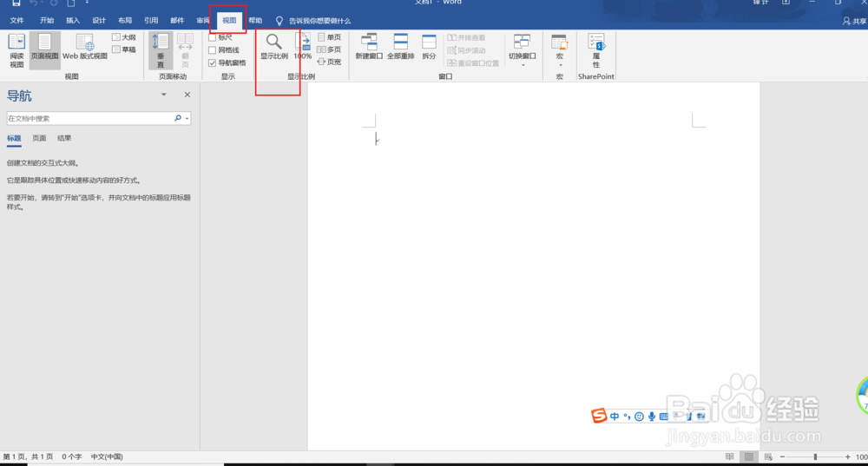Click the zoom out minus button
Screen dimensions: 868x466
click(x=782, y=456)
